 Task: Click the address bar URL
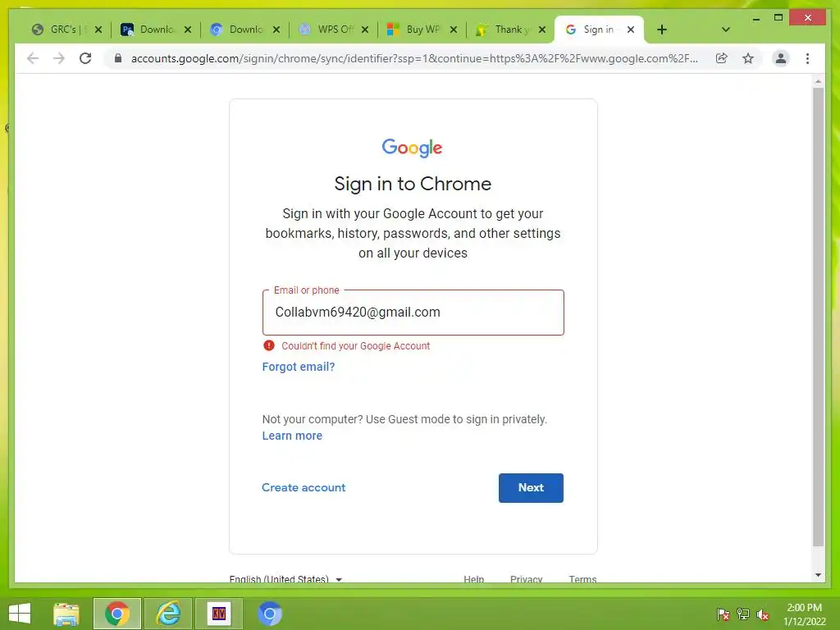pyautogui.click(x=414, y=58)
